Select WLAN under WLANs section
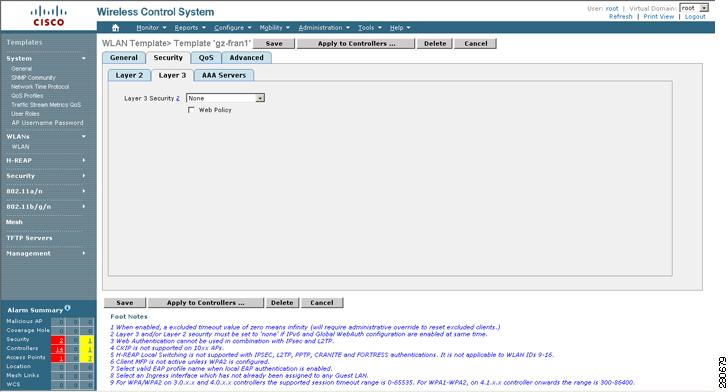This screenshot has width=728, height=392. point(20,147)
